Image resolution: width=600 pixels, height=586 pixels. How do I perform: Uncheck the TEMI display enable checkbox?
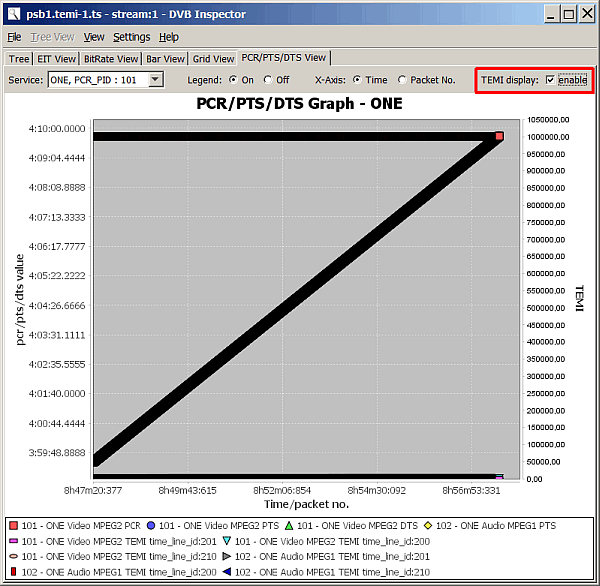click(549, 80)
